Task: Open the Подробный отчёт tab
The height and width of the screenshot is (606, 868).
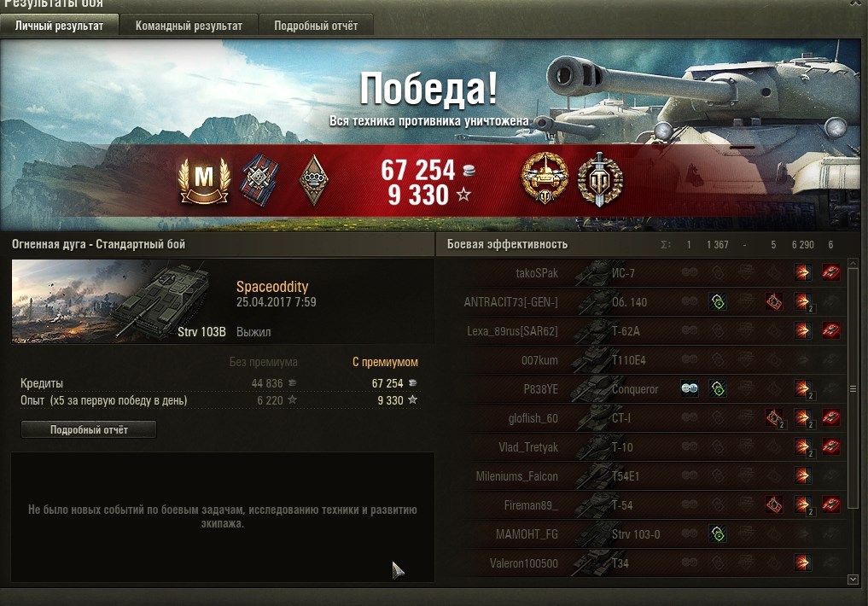Action: 316,26
